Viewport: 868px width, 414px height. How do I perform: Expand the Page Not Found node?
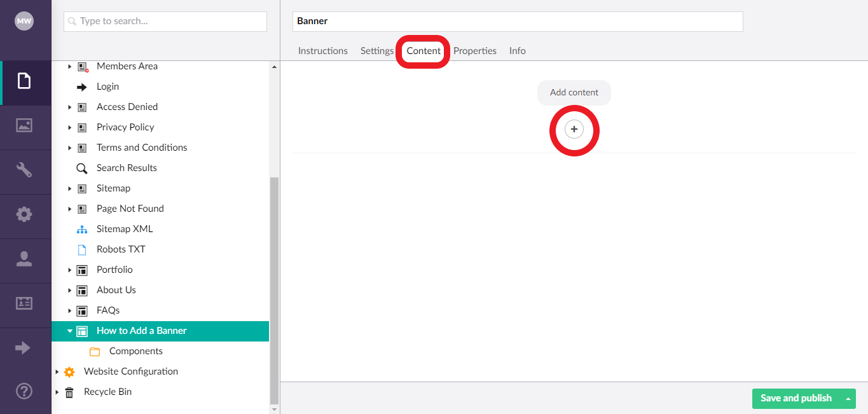point(69,209)
